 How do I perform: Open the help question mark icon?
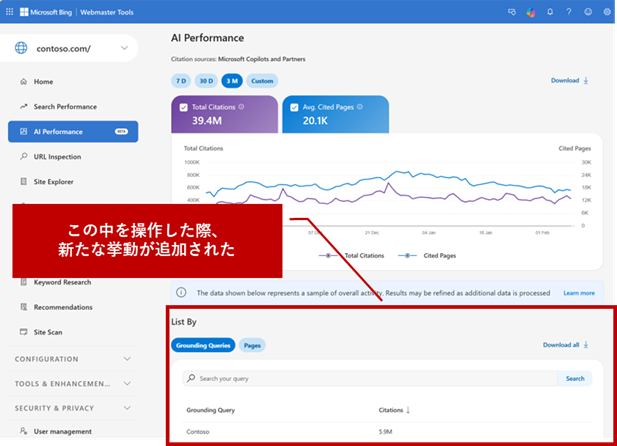[569, 12]
